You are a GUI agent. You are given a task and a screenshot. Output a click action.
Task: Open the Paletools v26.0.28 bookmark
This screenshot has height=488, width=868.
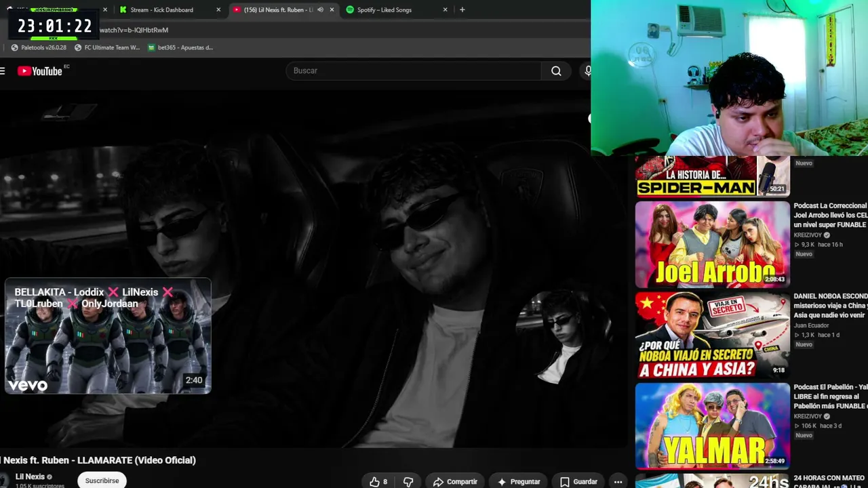pyautogui.click(x=39, y=47)
